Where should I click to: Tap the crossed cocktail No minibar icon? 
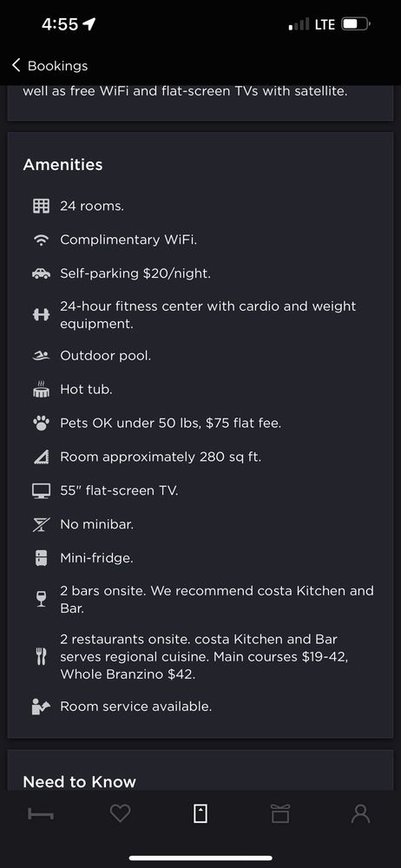[41, 524]
